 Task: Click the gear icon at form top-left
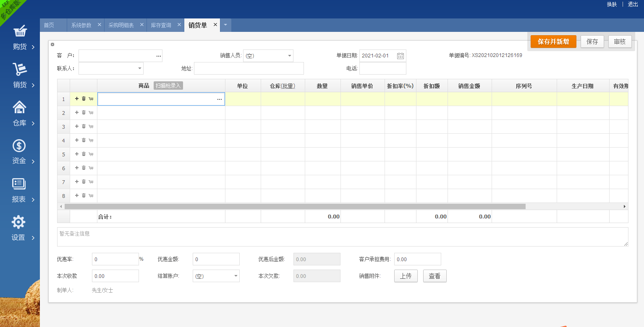click(x=52, y=44)
